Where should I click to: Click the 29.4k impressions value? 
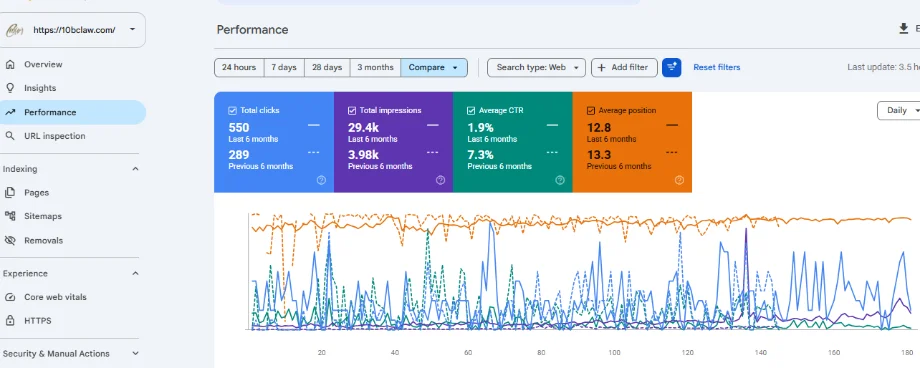click(363, 128)
